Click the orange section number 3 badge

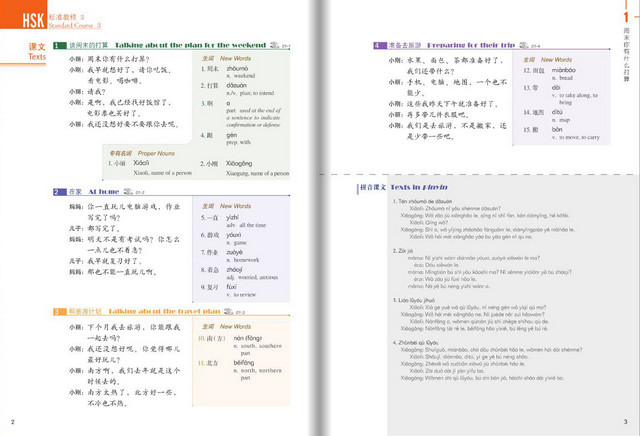[x=59, y=311]
